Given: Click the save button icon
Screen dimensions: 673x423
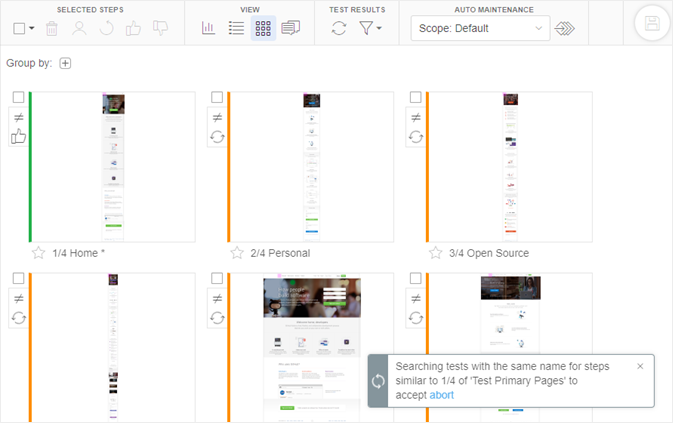Looking at the screenshot, I should [652, 25].
